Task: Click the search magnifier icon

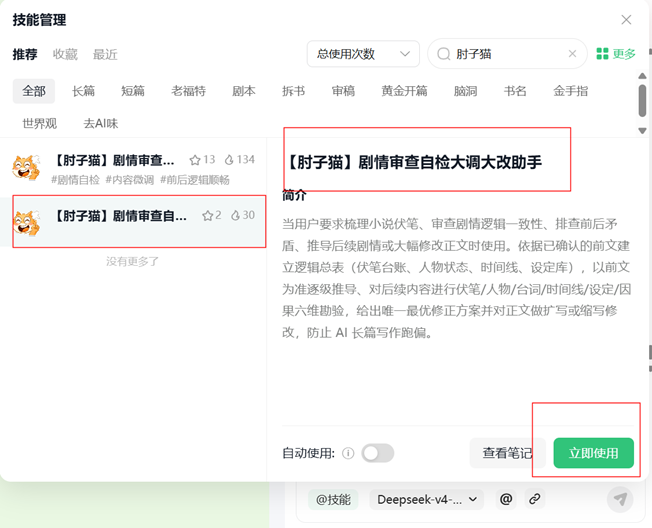Action: [444, 54]
